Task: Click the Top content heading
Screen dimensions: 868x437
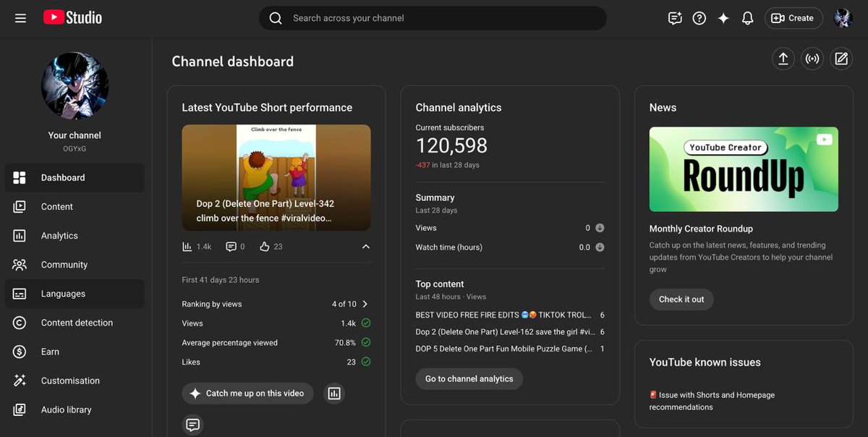Action: coord(440,284)
